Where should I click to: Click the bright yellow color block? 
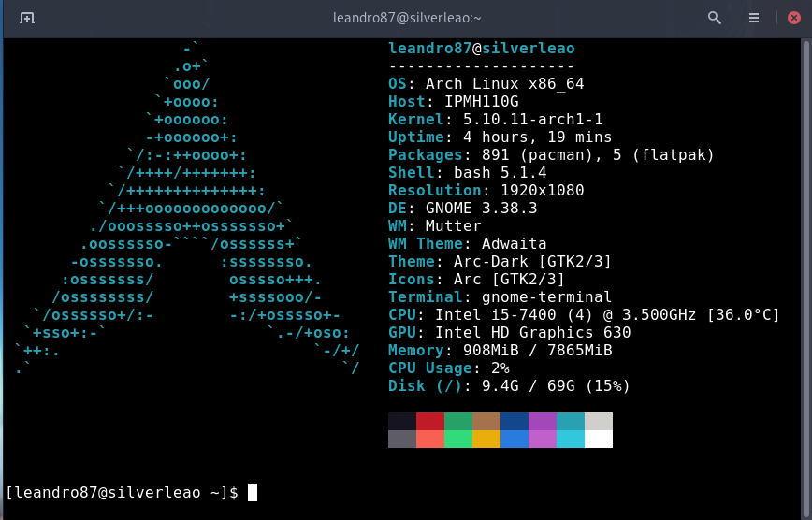[486, 440]
